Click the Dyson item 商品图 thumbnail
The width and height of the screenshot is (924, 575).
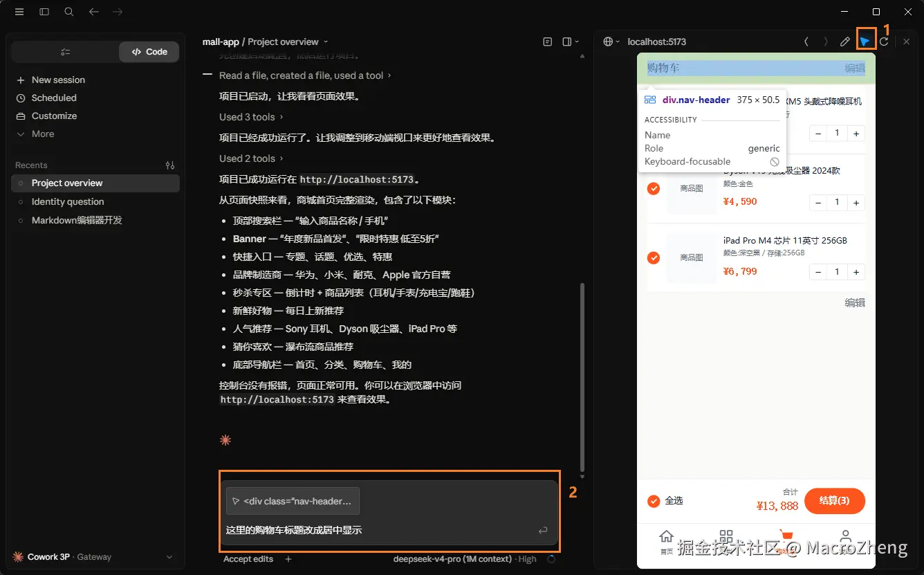pos(692,188)
